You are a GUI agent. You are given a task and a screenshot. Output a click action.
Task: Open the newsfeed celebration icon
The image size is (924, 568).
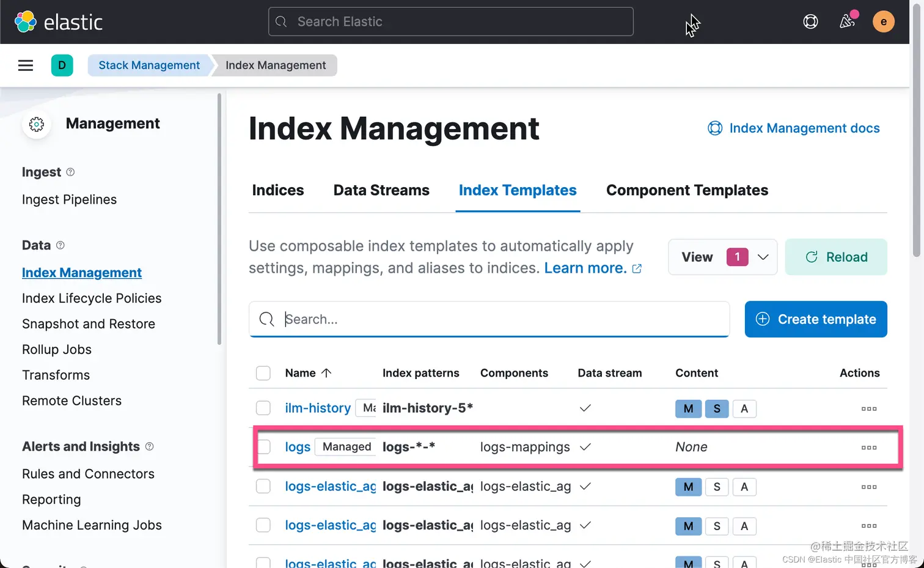tap(847, 22)
